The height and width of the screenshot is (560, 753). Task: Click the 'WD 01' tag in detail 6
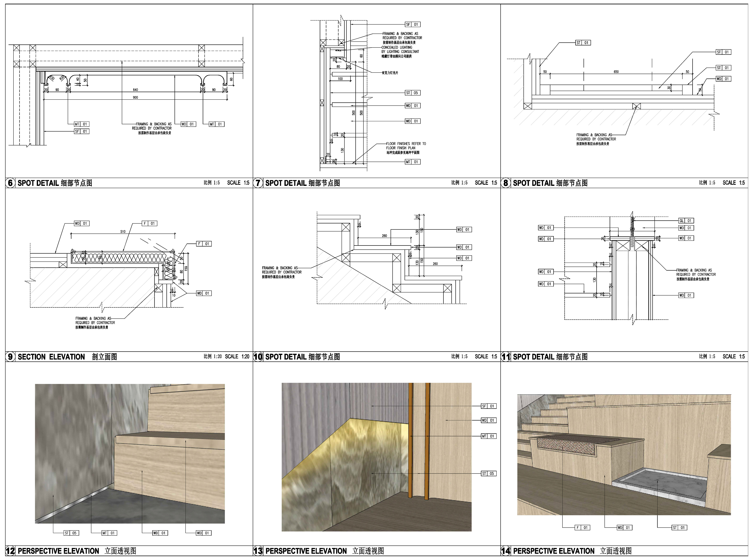click(x=188, y=124)
